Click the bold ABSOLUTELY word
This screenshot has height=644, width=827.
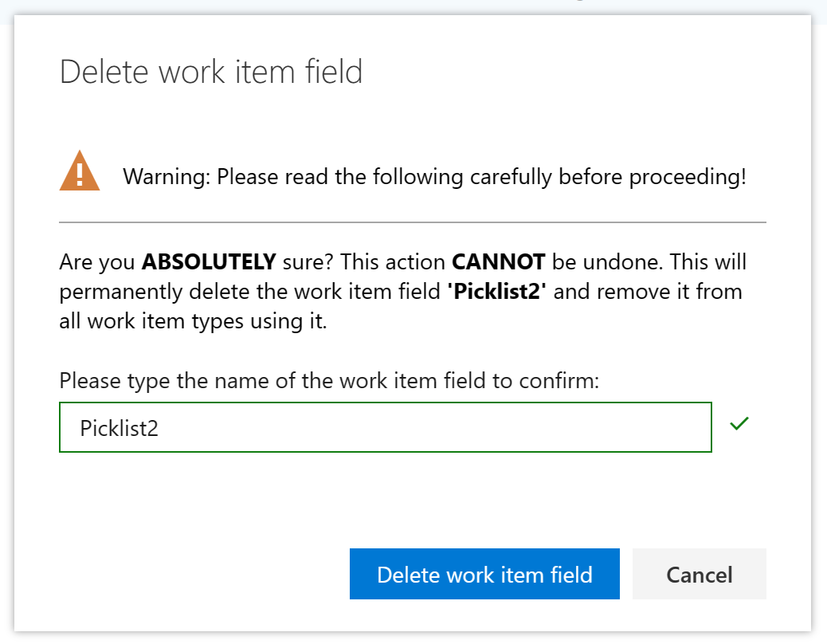click(209, 261)
